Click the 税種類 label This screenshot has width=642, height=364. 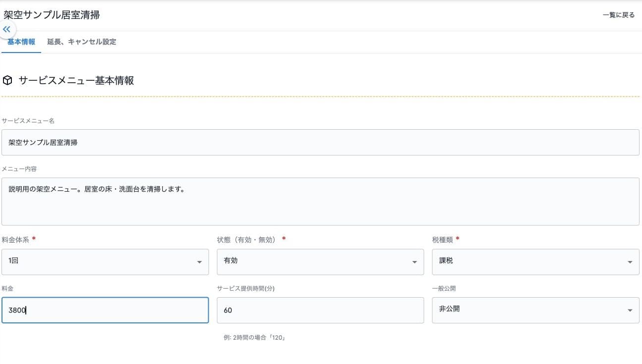pos(443,240)
